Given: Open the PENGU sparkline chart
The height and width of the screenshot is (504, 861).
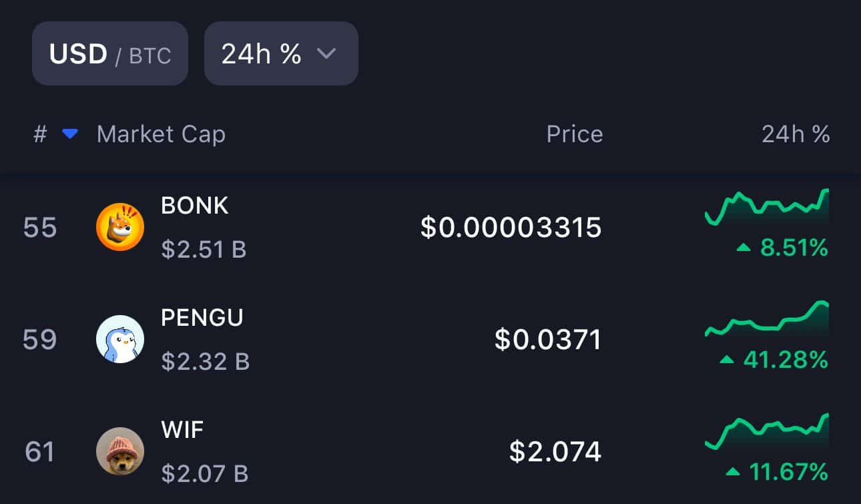Looking at the screenshot, I should [767, 318].
